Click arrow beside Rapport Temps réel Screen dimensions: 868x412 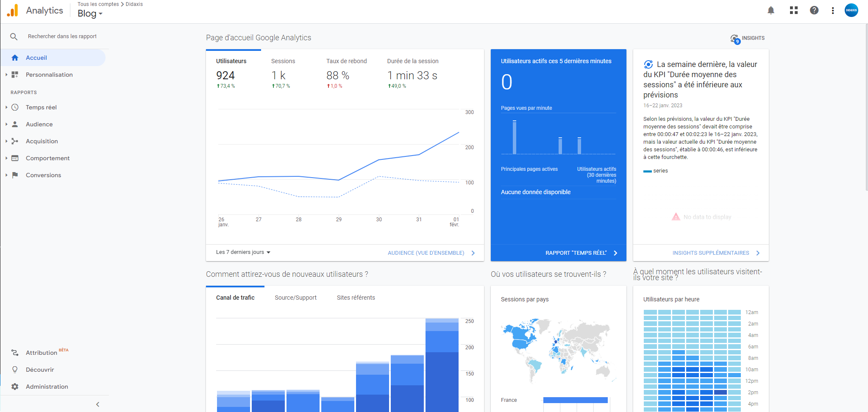click(615, 253)
